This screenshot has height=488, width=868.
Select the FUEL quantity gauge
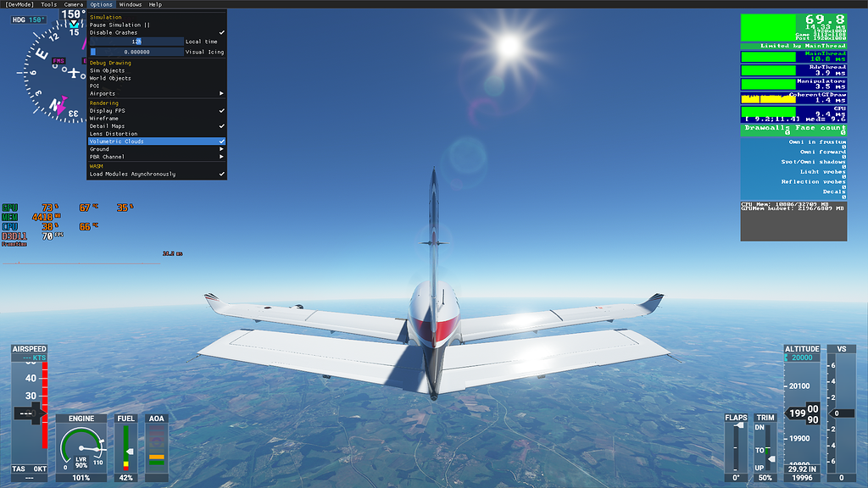(x=125, y=449)
